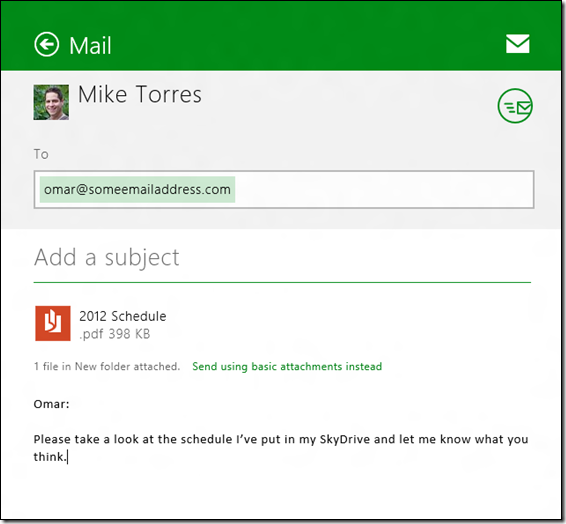Focus the Add a subject field

[x=282, y=258]
